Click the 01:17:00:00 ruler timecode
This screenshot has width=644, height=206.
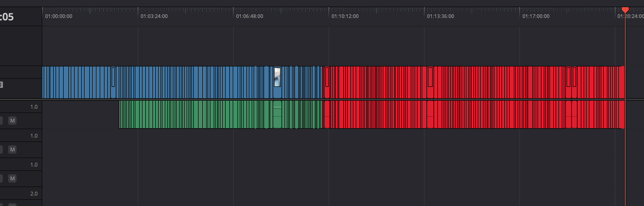[x=536, y=16]
